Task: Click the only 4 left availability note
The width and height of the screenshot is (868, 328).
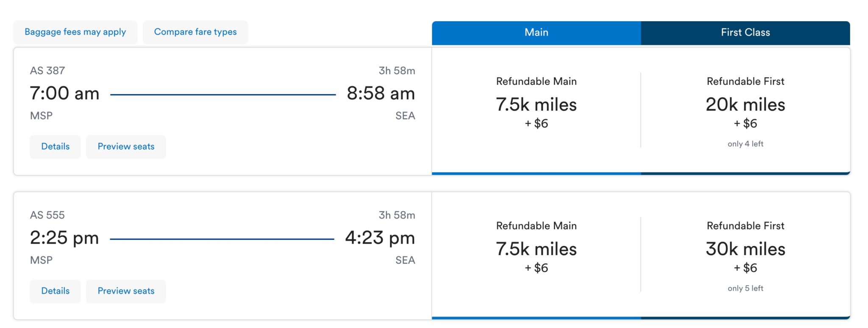Action: coord(745,144)
